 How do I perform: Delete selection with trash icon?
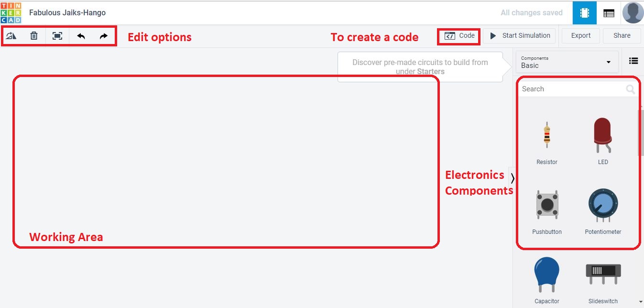click(x=34, y=36)
